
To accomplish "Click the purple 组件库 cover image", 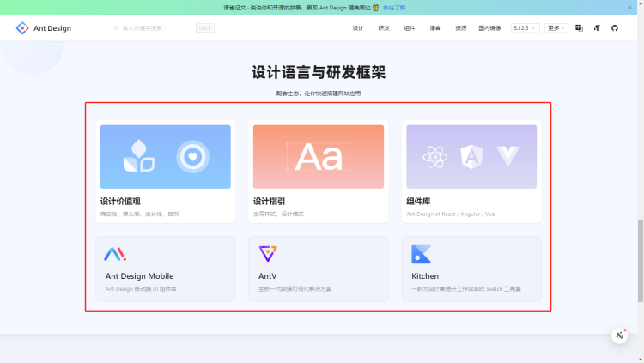I will pos(471,157).
